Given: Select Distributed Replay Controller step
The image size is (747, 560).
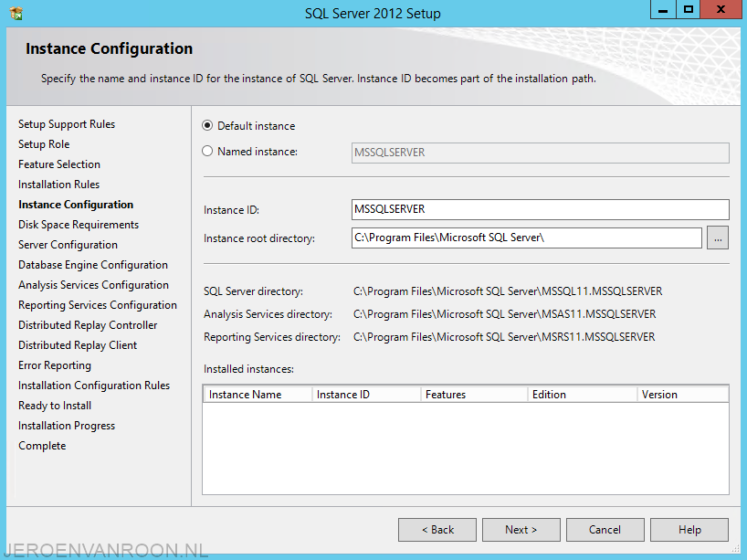Looking at the screenshot, I should (x=88, y=325).
